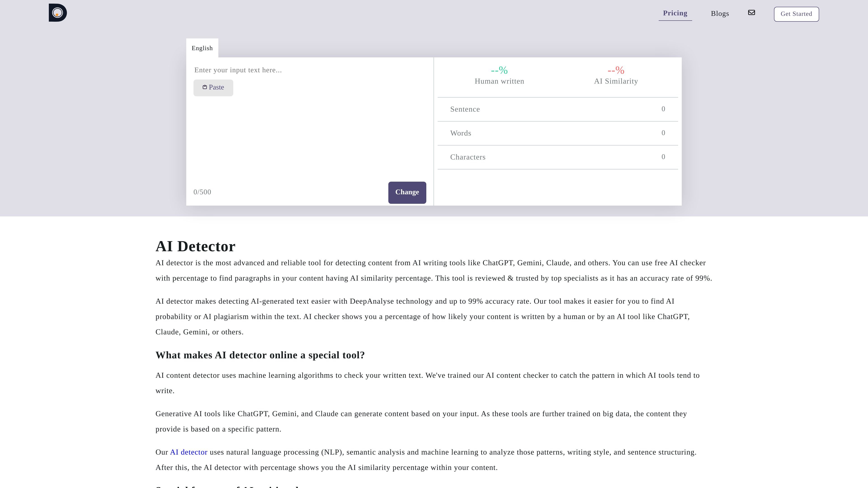Follow the AI detector hyperlink
This screenshot has width=868, height=488.
pos(189,452)
